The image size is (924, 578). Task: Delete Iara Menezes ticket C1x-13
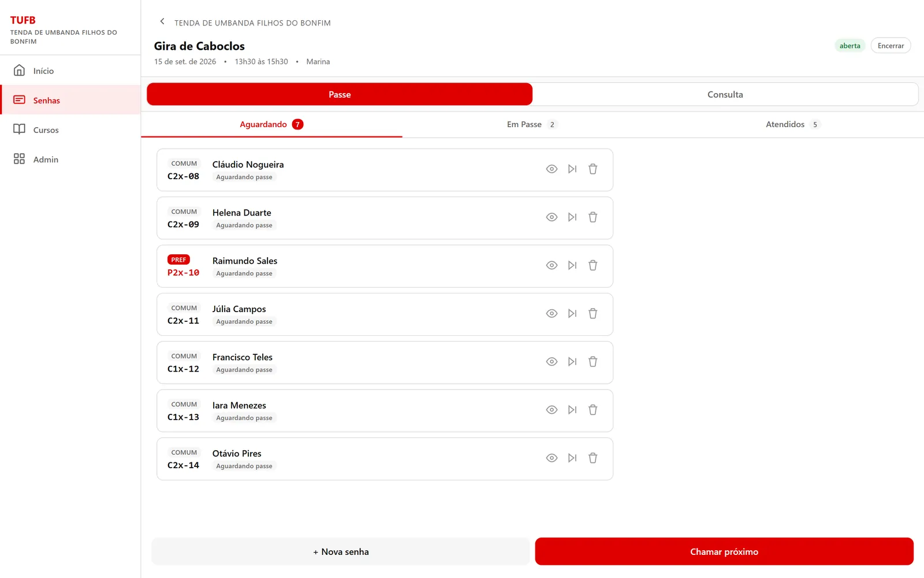[593, 410]
